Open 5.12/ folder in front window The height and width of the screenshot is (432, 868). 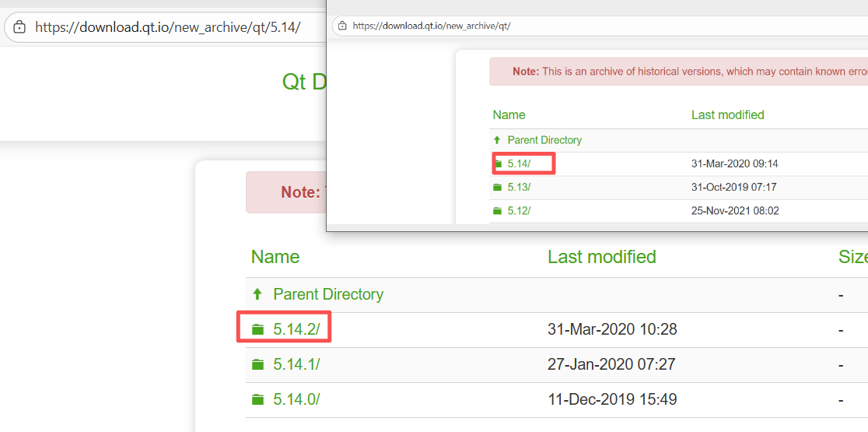point(519,211)
